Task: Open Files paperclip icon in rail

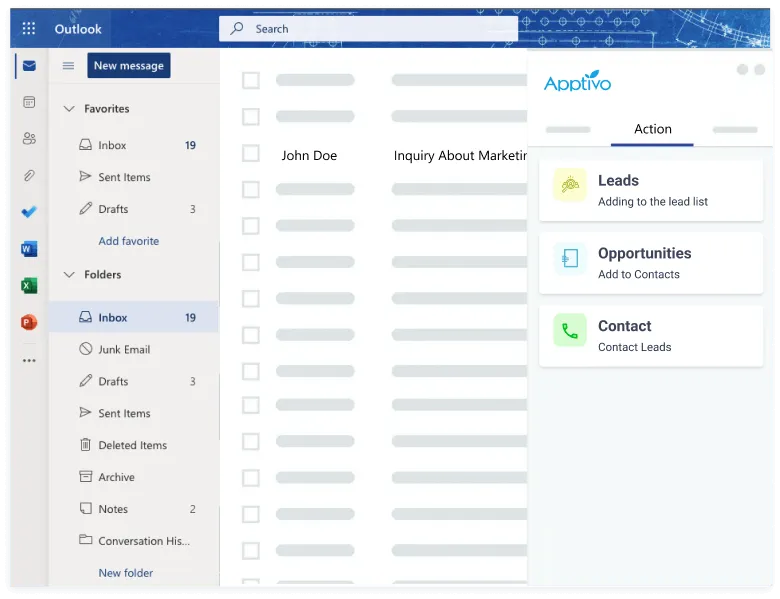Action: coord(29,175)
